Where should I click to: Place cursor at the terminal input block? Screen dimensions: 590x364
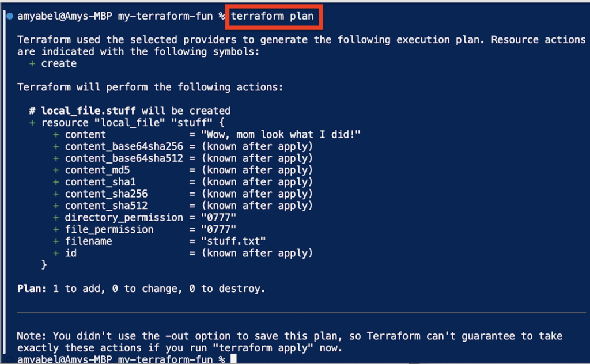point(233,359)
